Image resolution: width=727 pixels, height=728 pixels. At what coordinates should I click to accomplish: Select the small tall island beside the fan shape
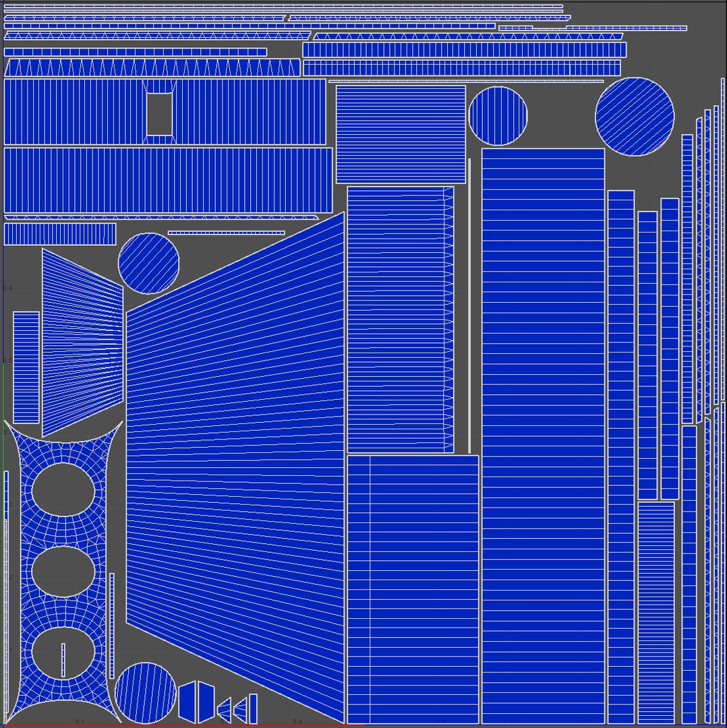[26, 367]
